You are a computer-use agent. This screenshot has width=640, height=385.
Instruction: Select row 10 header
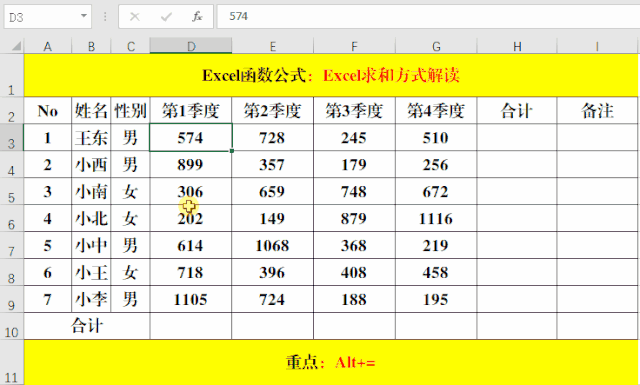12,326
